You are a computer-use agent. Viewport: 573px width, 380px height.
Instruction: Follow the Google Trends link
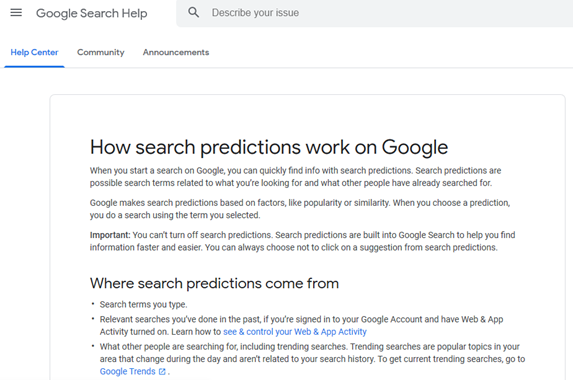(128, 371)
